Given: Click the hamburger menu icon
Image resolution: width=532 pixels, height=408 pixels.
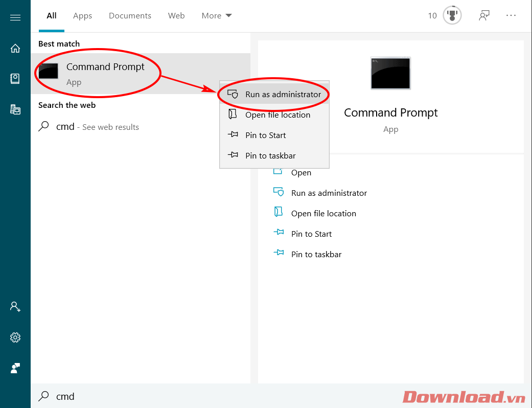Looking at the screenshot, I should [x=15, y=17].
